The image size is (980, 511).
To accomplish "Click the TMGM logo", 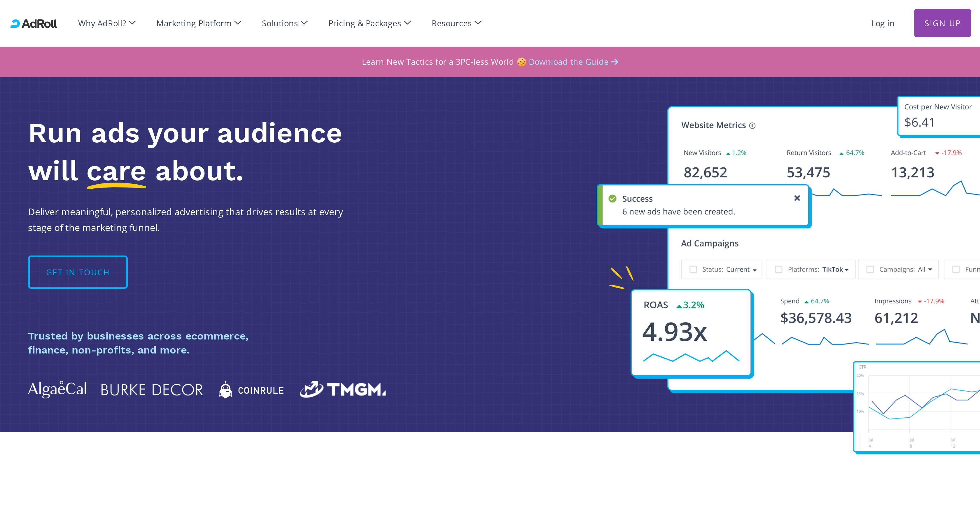I will pyautogui.click(x=342, y=390).
